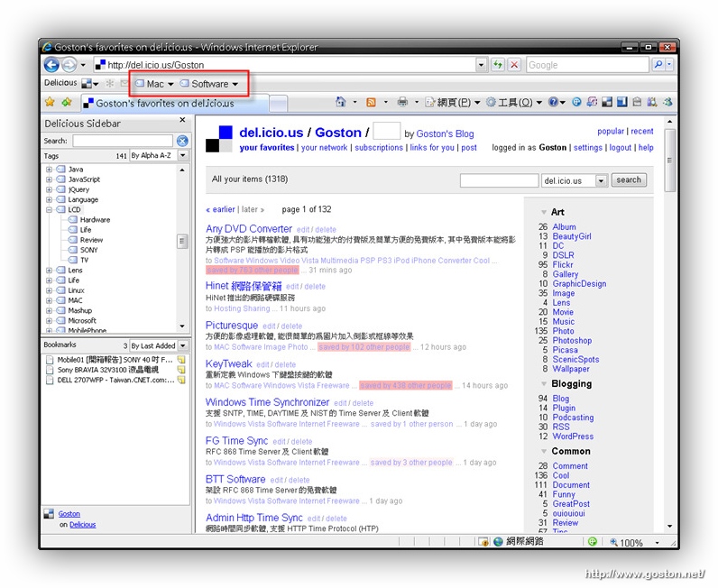Viewport: 718px width, 588px height.
Task: Click Add to Favorites star-plus icon
Action: tap(67, 102)
